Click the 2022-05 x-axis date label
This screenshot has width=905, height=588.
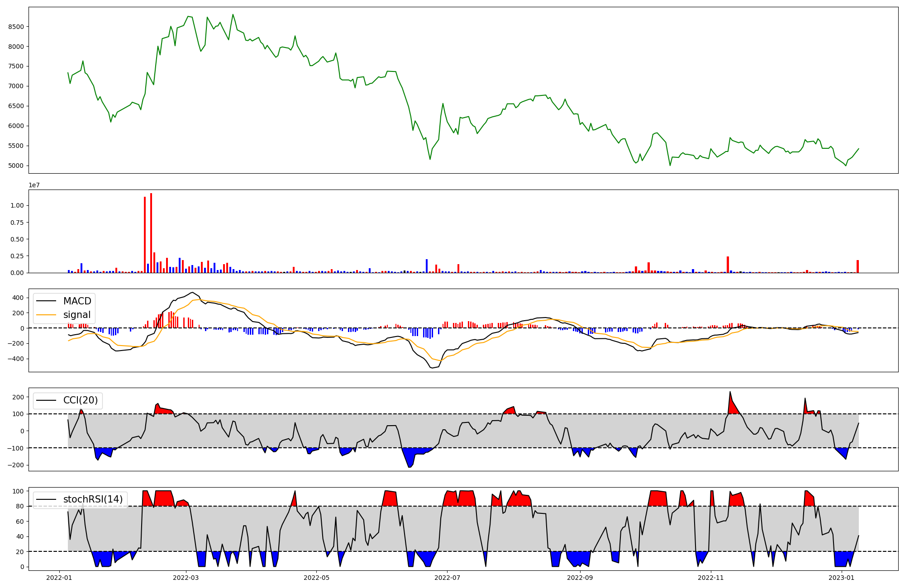316,578
